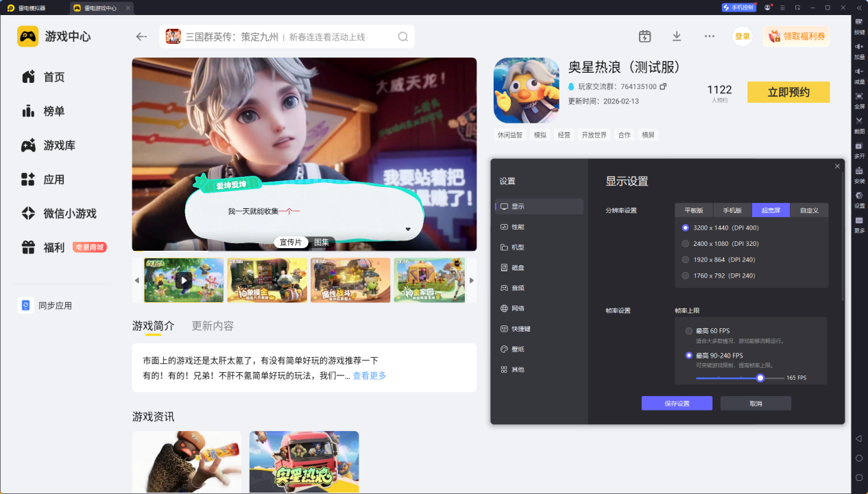Screen dimensions: 868x494
Task: Open 显示 settings category
Action: 539,206
